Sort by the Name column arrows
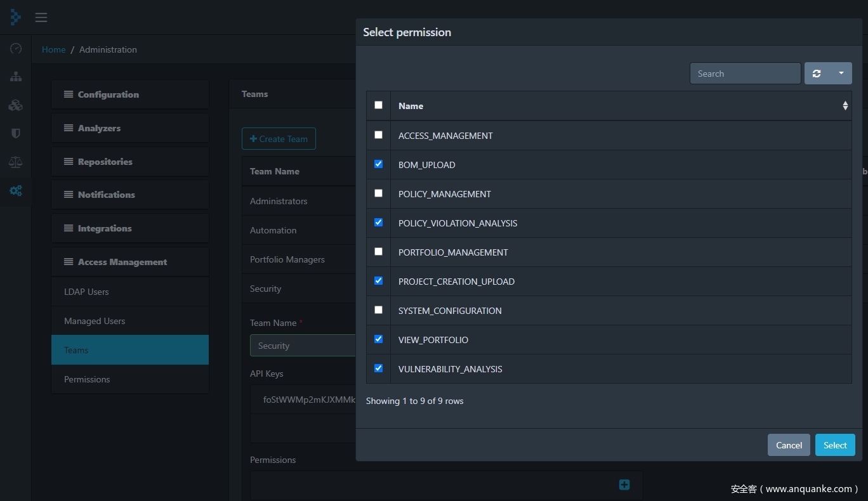 pos(845,106)
